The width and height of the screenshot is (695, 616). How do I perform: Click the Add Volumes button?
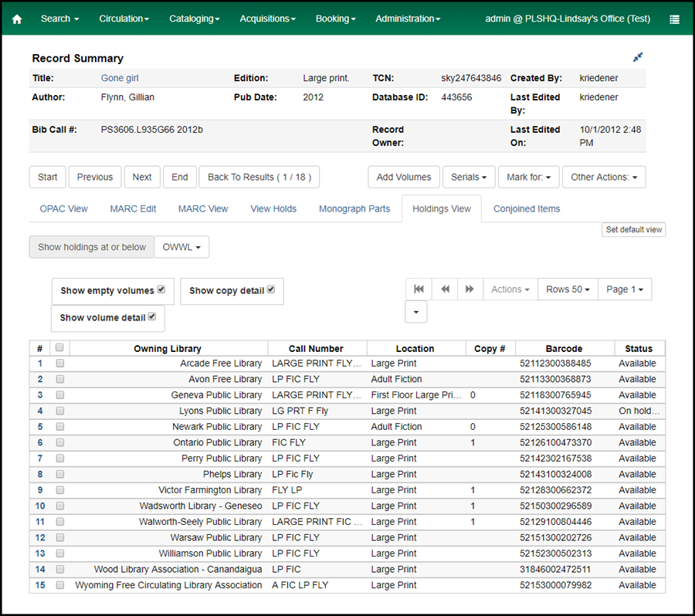(404, 177)
